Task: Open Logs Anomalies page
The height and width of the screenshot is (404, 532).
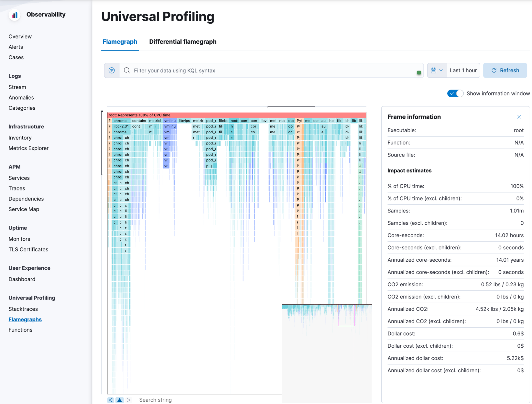Action: click(21, 97)
